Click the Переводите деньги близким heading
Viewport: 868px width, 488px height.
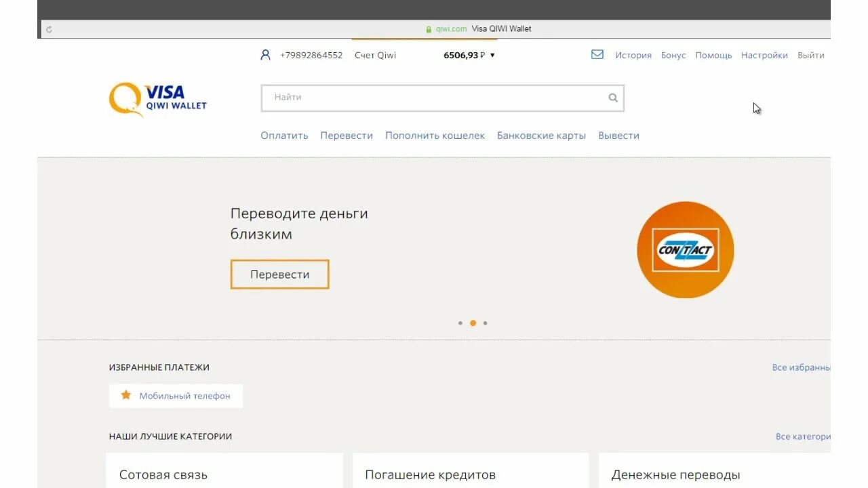pyautogui.click(x=299, y=224)
